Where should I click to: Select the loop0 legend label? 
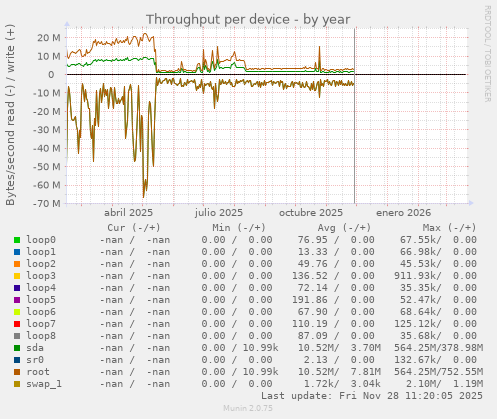tap(41, 240)
